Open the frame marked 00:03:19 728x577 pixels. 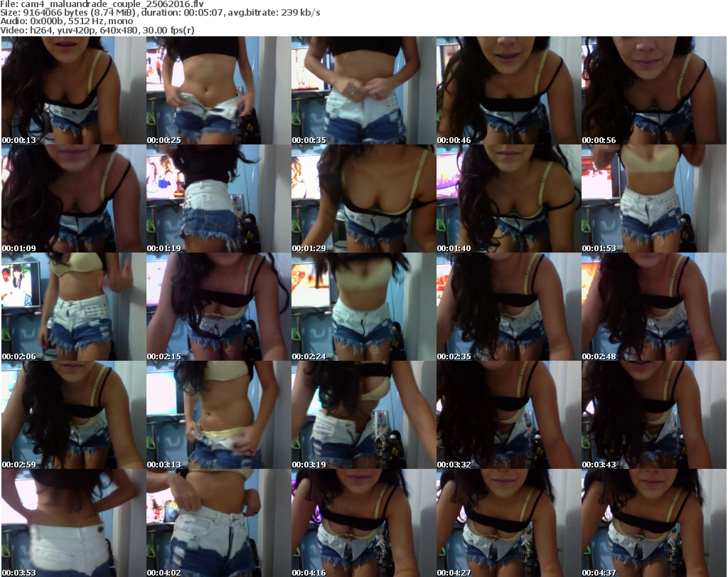(x=363, y=415)
